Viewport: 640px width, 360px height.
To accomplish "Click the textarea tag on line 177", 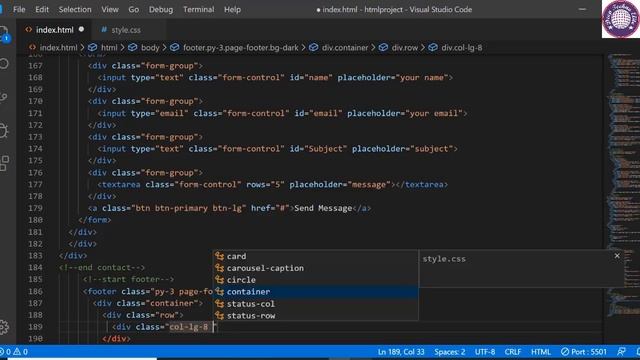I will [x=121, y=184].
